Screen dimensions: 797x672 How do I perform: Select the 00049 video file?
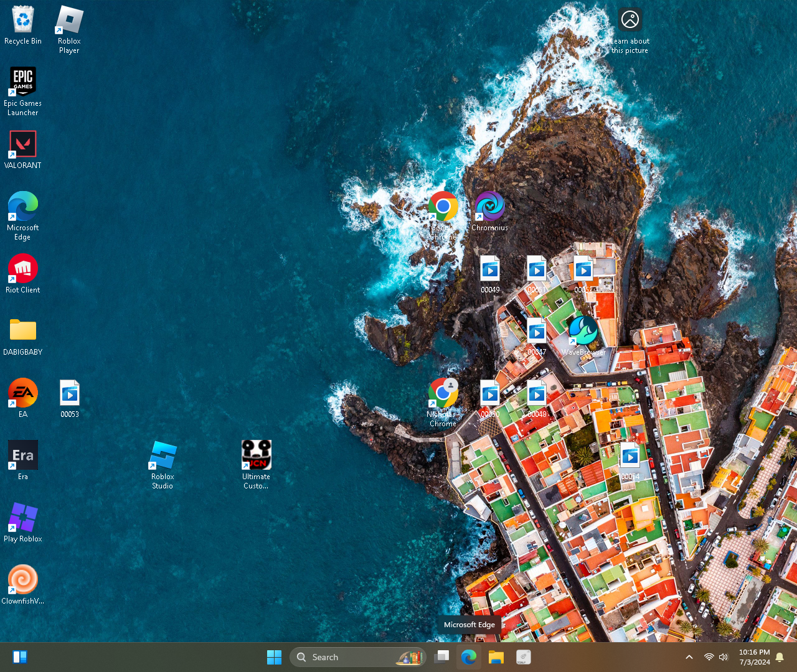(x=490, y=274)
